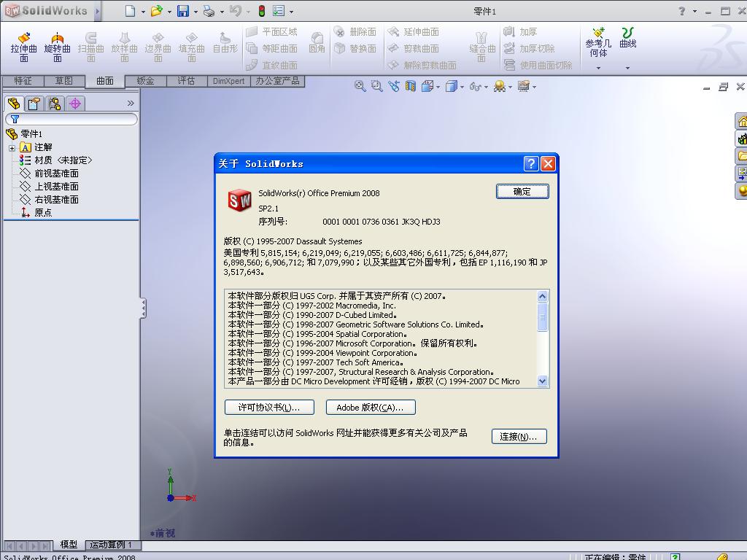Switch to the 钣金 sheet metal tab
The width and height of the screenshot is (747, 560).
click(x=145, y=81)
